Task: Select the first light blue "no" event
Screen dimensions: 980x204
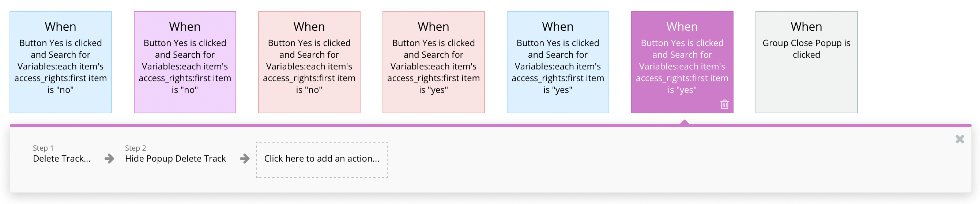Action: [60, 62]
